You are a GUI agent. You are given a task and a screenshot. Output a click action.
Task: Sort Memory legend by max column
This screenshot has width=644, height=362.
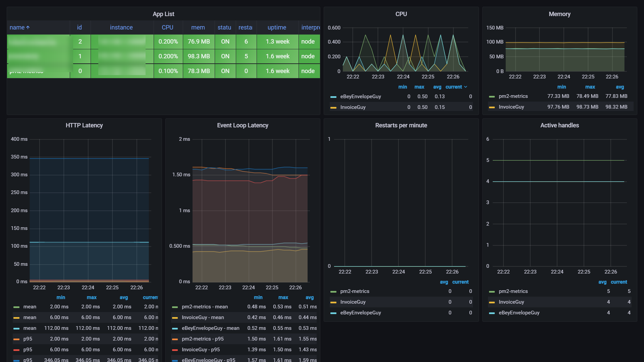(590, 87)
